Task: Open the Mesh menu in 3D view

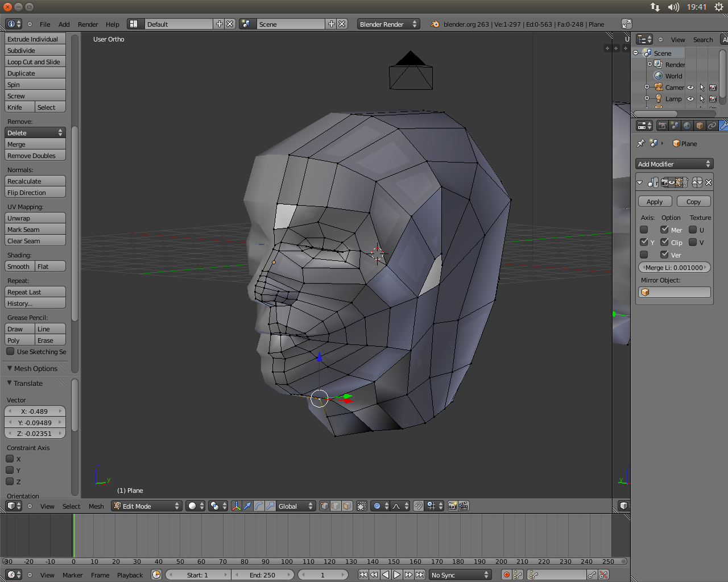Action: click(x=96, y=506)
